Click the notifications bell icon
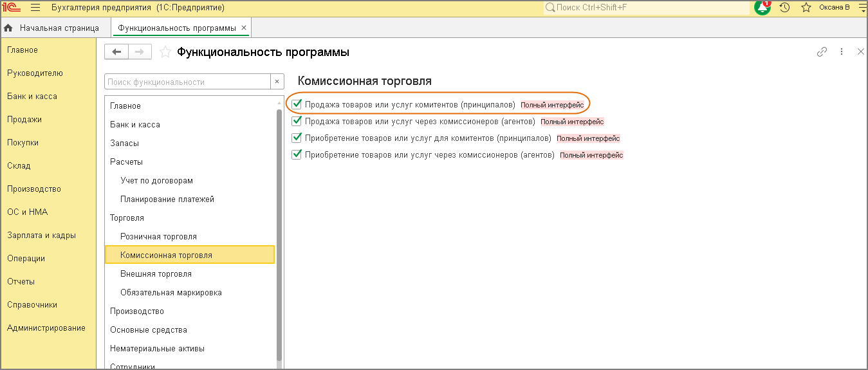Screen dimensions: 868x370 (762, 8)
